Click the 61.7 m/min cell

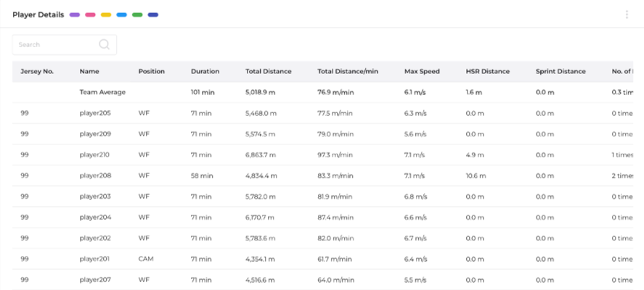coord(335,260)
